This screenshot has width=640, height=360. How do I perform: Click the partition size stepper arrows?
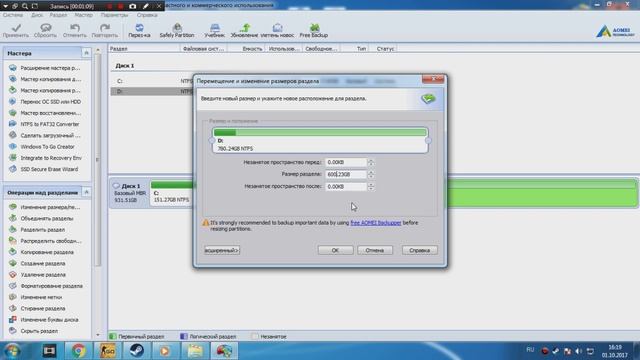click(x=371, y=174)
